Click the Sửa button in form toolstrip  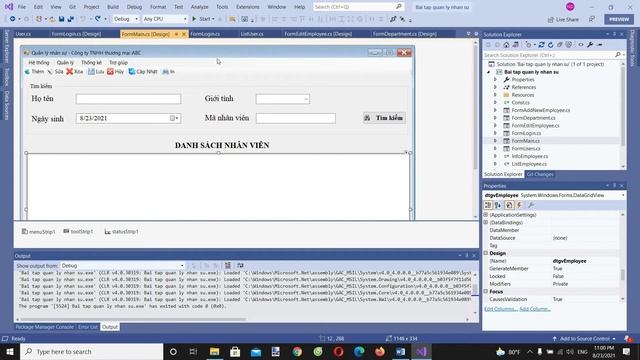pyautogui.click(x=56, y=71)
